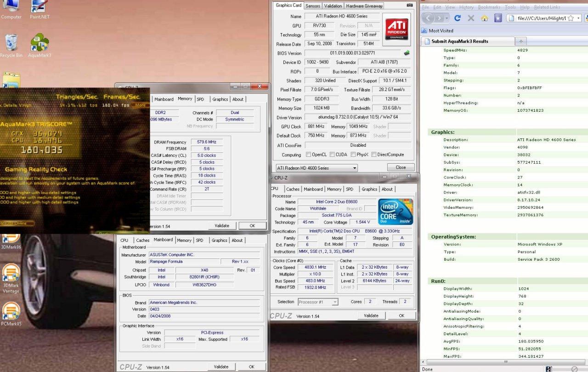Launch Paint.NET from the desktop
588x372 pixels.
pos(40,9)
